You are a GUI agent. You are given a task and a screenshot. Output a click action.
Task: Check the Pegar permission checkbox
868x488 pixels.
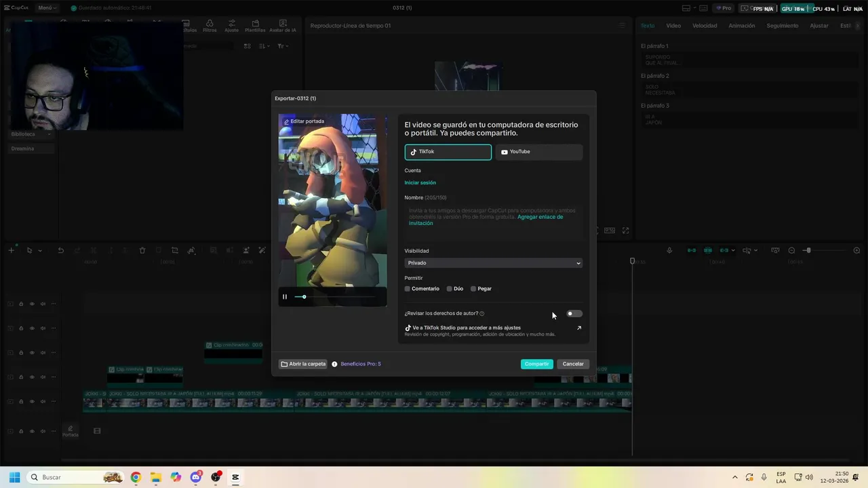click(473, 289)
